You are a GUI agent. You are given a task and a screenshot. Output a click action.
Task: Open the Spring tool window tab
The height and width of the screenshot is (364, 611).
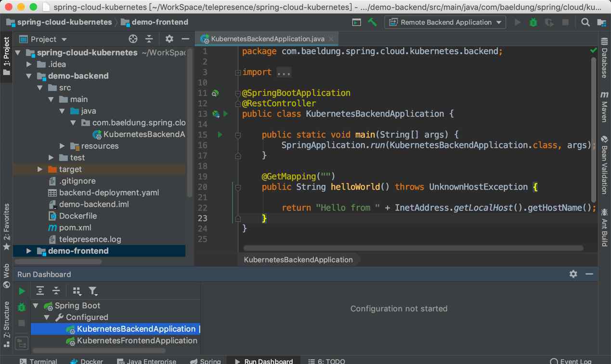[206, 361]
